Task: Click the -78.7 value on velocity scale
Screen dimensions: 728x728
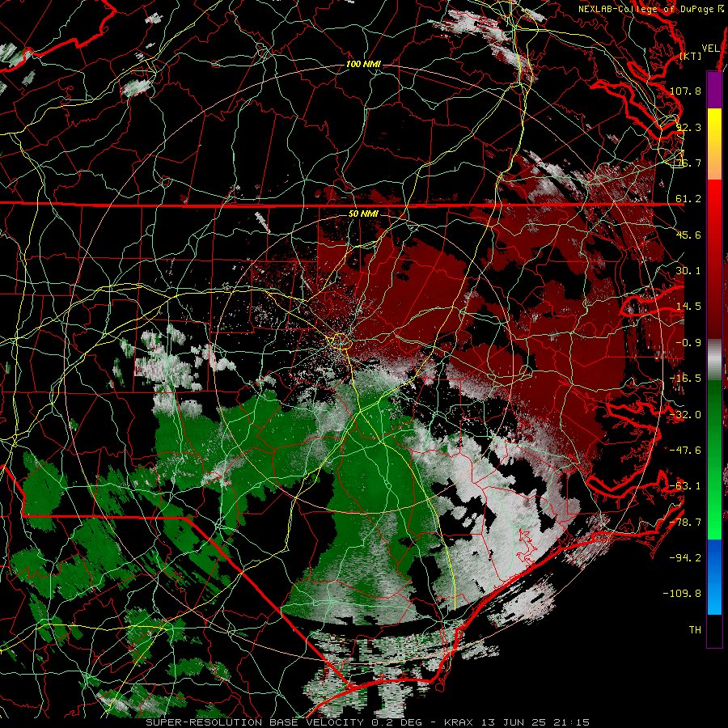Action: (685, 523)
